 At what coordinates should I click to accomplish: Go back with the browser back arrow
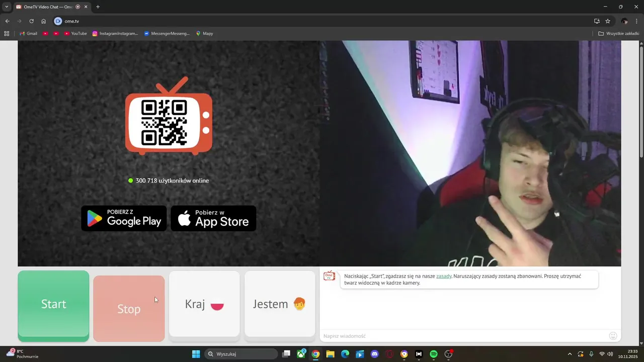click(x=7, y=21)
